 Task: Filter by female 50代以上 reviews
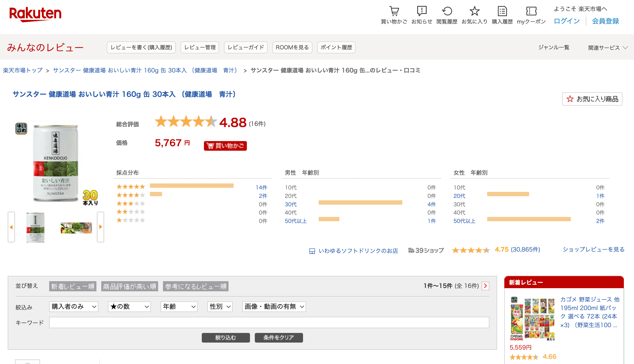464,221
